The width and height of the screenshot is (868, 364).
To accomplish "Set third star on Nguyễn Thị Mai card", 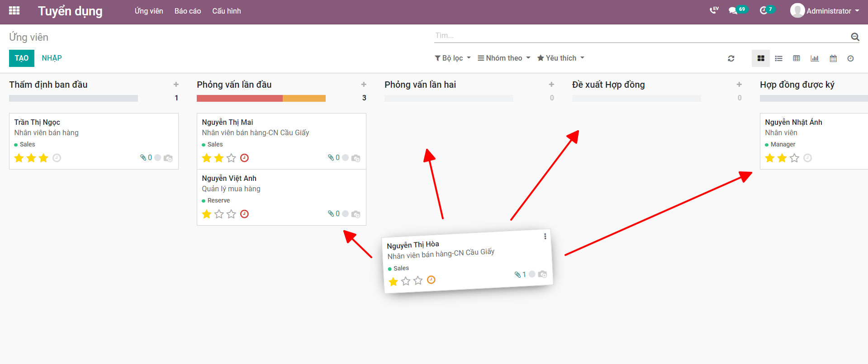I will 231,158.
